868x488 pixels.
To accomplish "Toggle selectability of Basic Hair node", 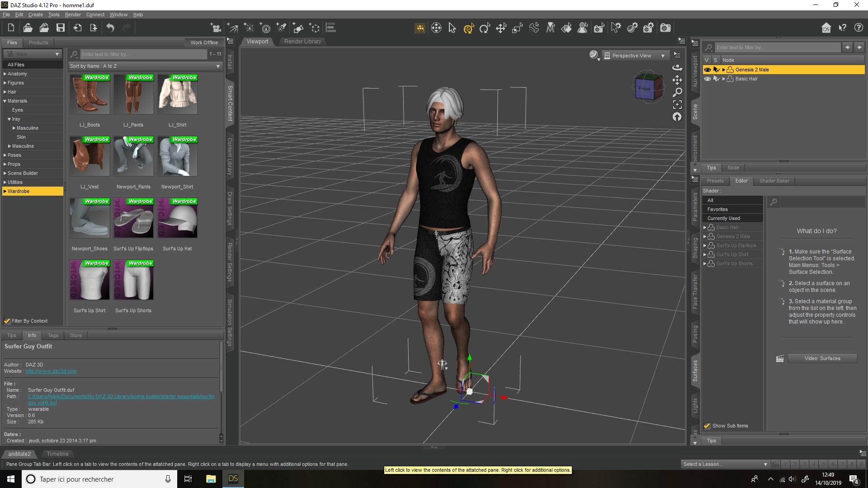I will pyautogui.click(x=716, y=79).
